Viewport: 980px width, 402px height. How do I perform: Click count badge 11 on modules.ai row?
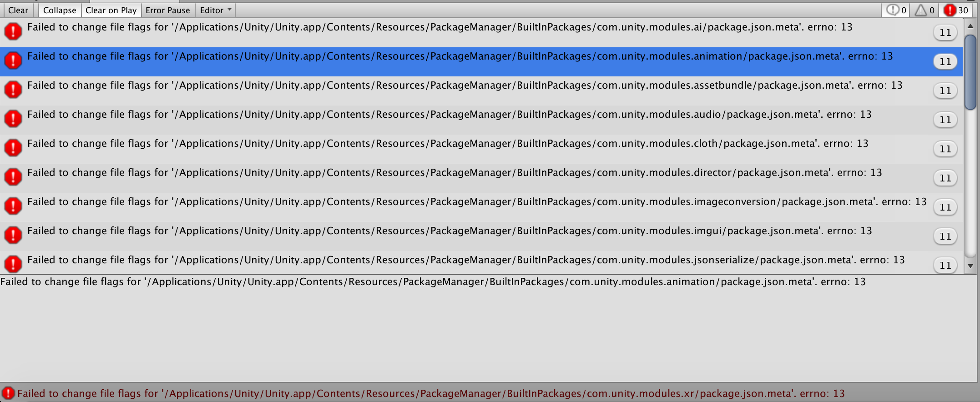tap(945, 33)
